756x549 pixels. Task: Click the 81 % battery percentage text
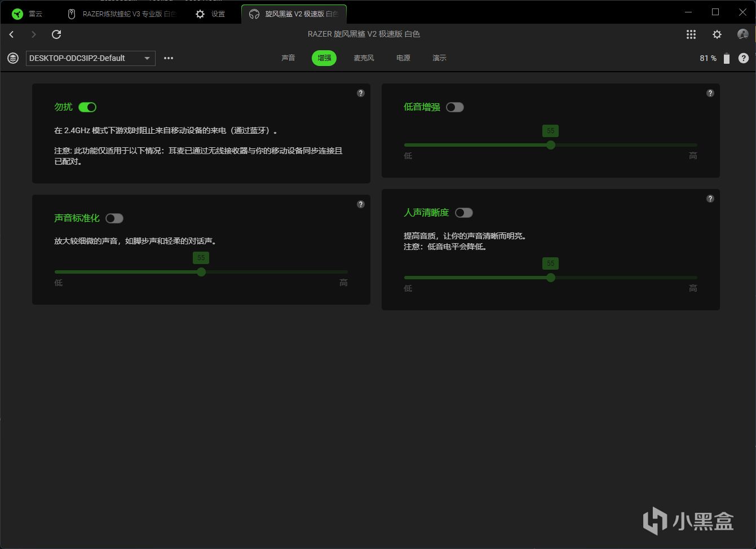(x=708, y=58)
